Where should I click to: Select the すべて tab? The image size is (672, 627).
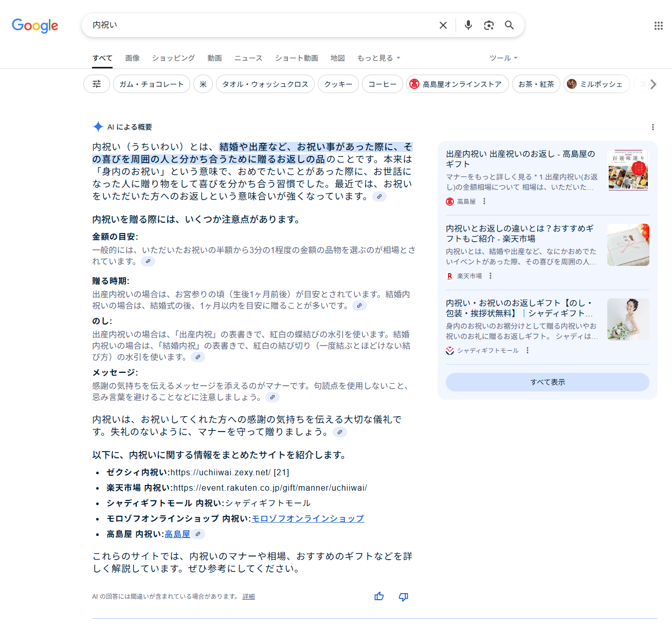click(102, 58)
